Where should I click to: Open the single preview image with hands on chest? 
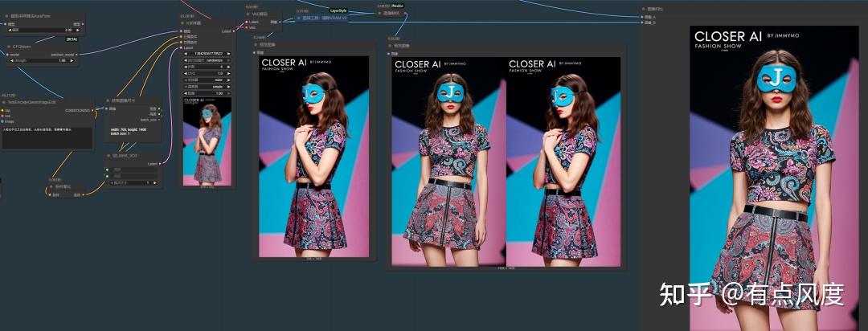[314, 156]
